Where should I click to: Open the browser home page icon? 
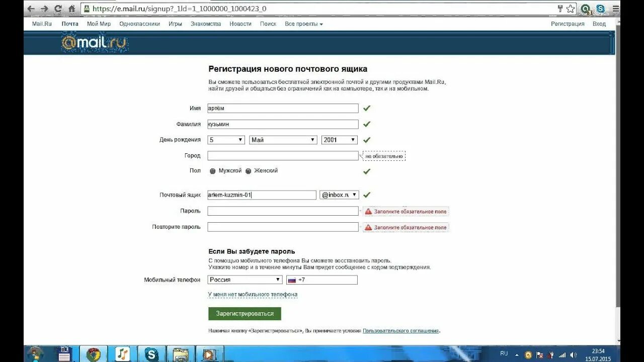tap(71, 9)
